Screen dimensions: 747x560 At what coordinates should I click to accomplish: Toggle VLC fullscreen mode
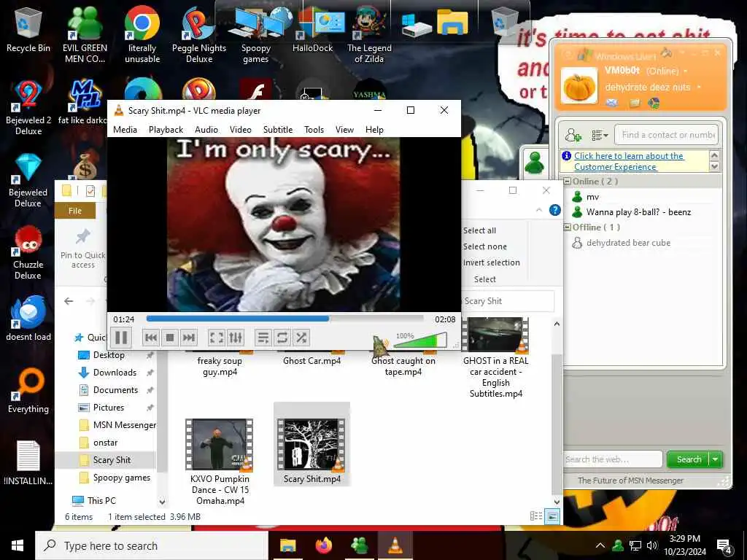coord(216,338)
